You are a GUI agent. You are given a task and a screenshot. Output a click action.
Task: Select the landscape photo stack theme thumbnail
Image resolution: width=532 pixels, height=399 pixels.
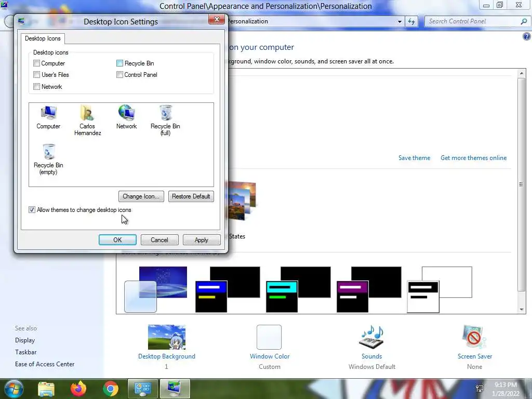point(241,201)
